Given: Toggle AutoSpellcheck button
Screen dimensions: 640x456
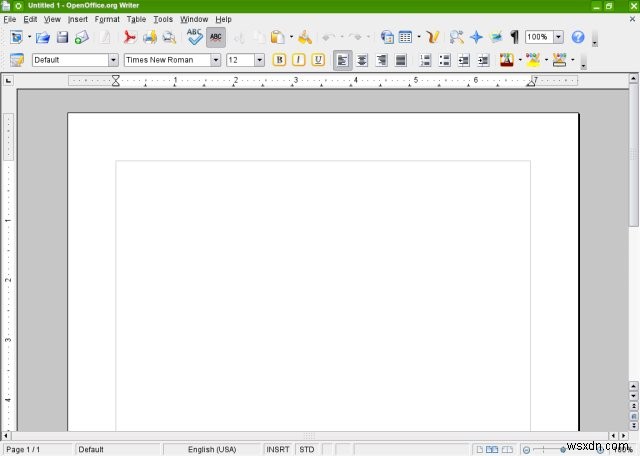Looking at the screenshot, I should click(x=216, y=37).
